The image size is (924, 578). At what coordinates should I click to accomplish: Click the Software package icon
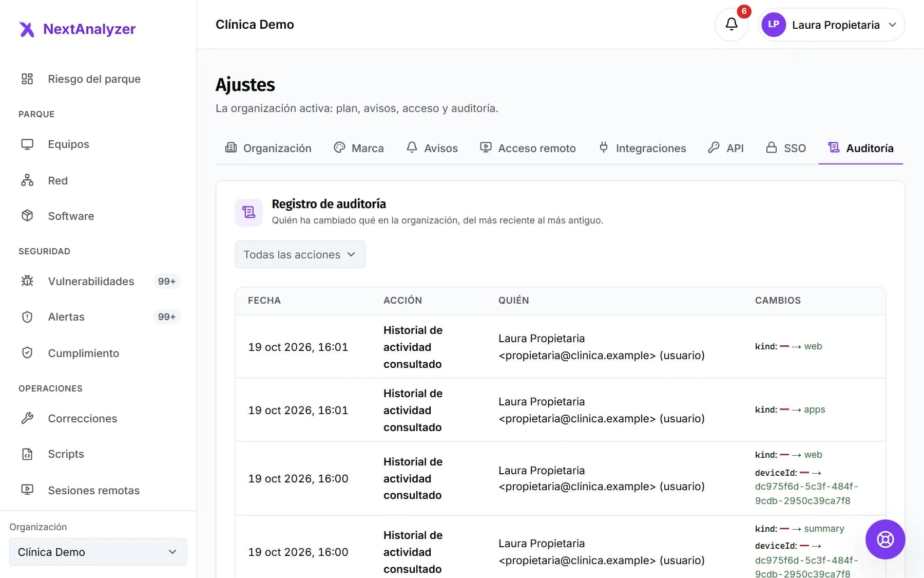(27, 216)
